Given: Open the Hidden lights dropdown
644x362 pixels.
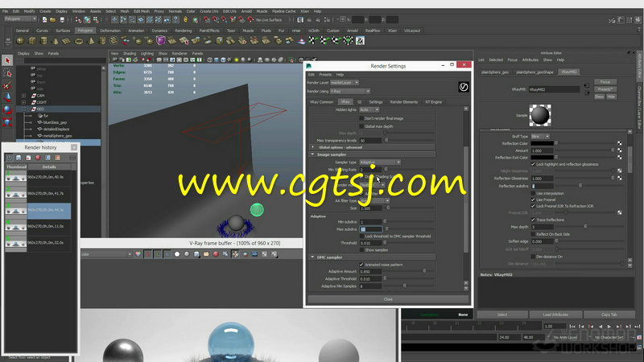Looking at the screenshot, I should [369, 109].
